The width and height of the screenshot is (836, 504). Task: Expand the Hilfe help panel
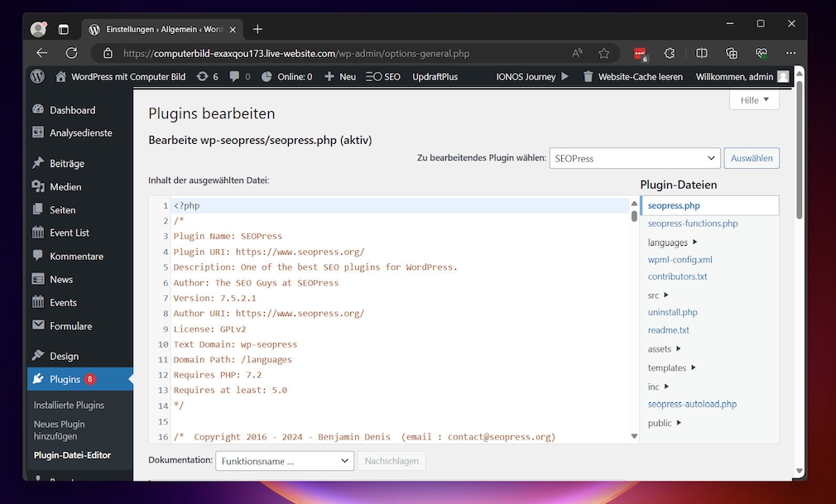click(754, 100)
